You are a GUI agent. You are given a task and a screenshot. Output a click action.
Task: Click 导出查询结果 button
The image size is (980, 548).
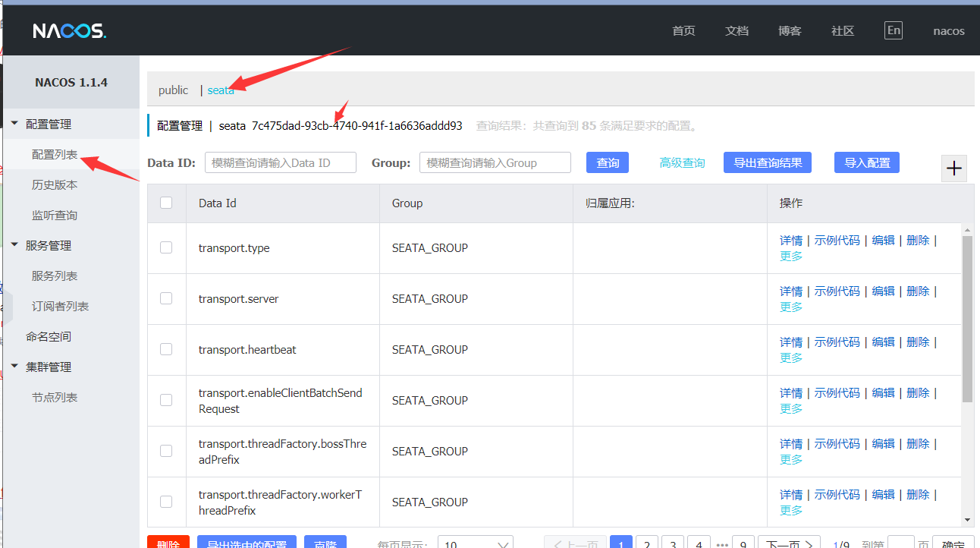pos(768,162)
